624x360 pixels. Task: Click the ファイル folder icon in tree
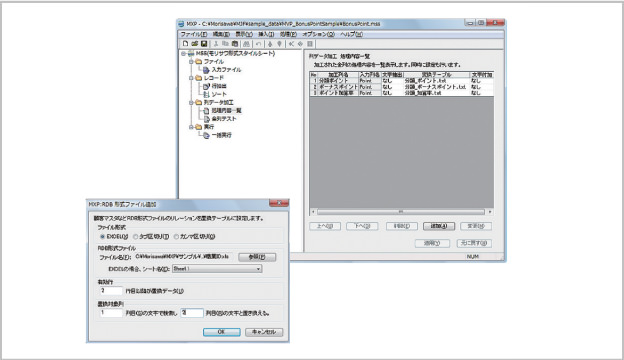(x=198, y=61)
